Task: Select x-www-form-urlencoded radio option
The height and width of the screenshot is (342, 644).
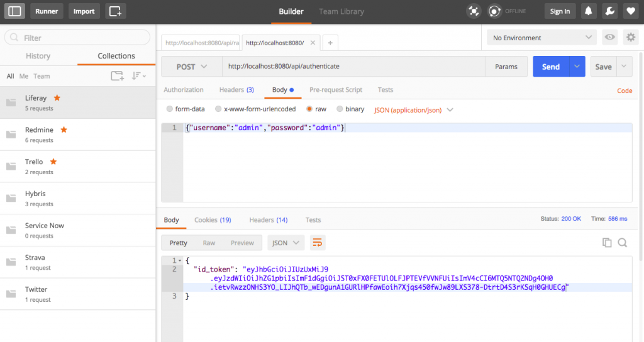Action: point(218,109)
